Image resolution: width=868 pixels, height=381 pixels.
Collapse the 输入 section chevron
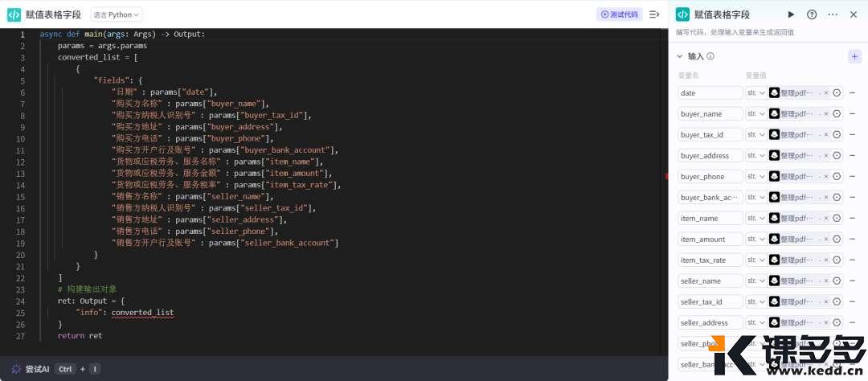680,56
